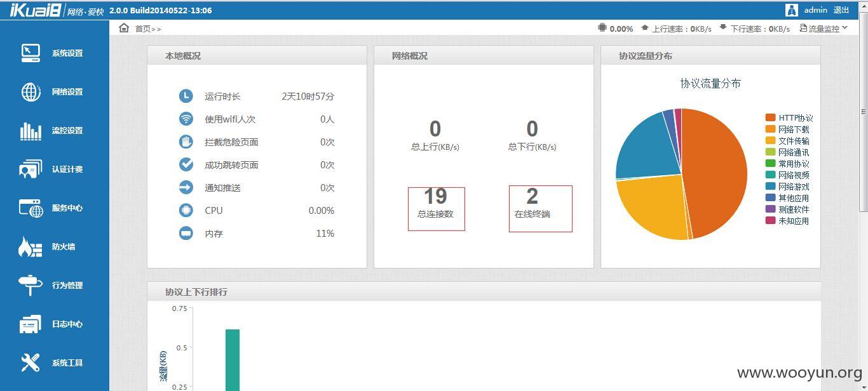Click uptime value 2天10时57分
This screenshot has height=391, width=868.
click(x=308, y=96)
